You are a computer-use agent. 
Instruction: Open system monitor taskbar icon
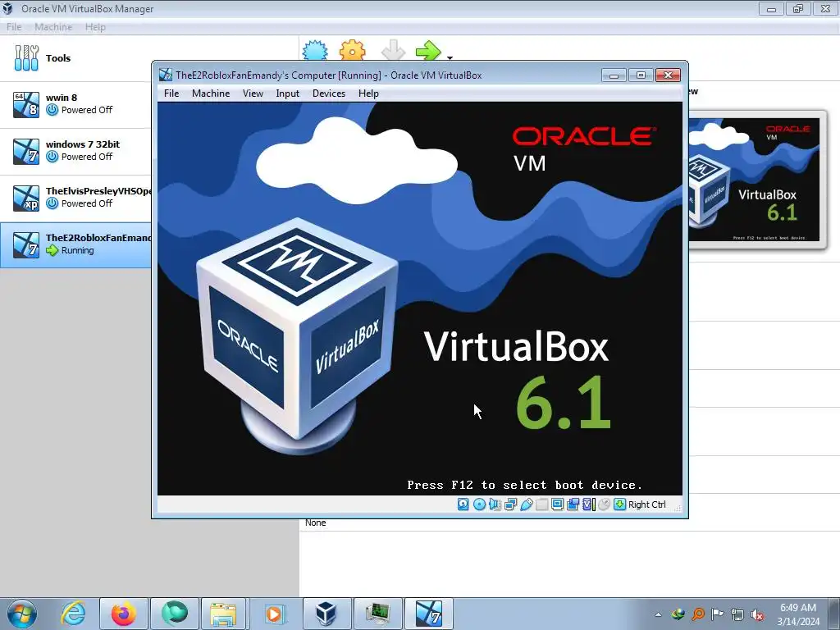(x=377, y=614)
